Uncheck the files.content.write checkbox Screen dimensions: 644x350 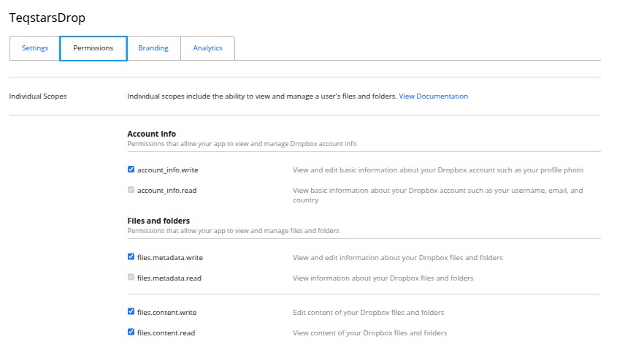click(x=131, y=311)
